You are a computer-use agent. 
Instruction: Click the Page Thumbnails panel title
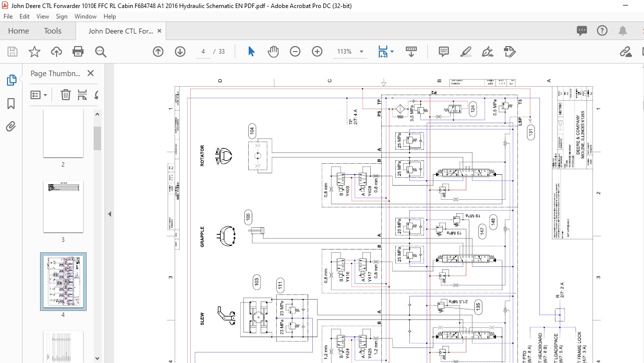pos(56,73)
